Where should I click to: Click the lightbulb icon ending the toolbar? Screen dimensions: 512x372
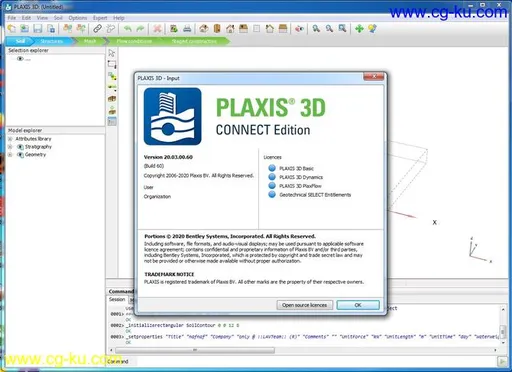pos(372,29)
